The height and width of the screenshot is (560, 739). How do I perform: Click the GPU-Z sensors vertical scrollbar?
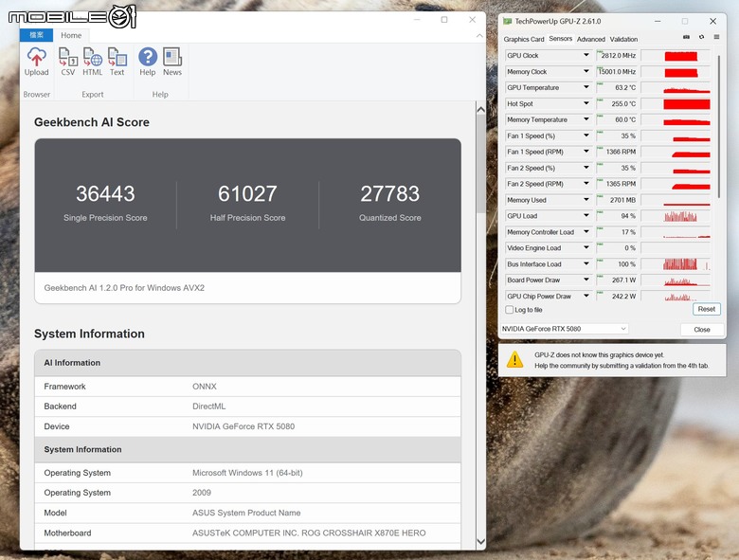tap(719, 126)
